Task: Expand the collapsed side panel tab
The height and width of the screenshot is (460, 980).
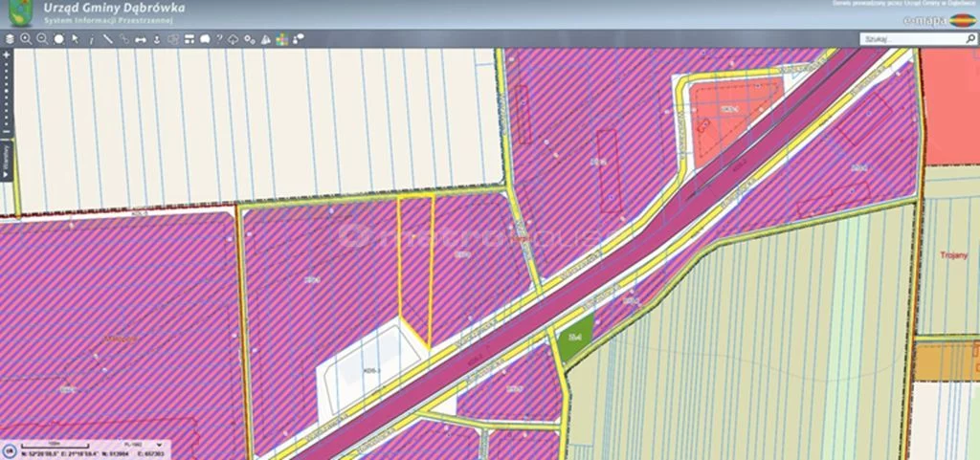Action: [7, 161]
